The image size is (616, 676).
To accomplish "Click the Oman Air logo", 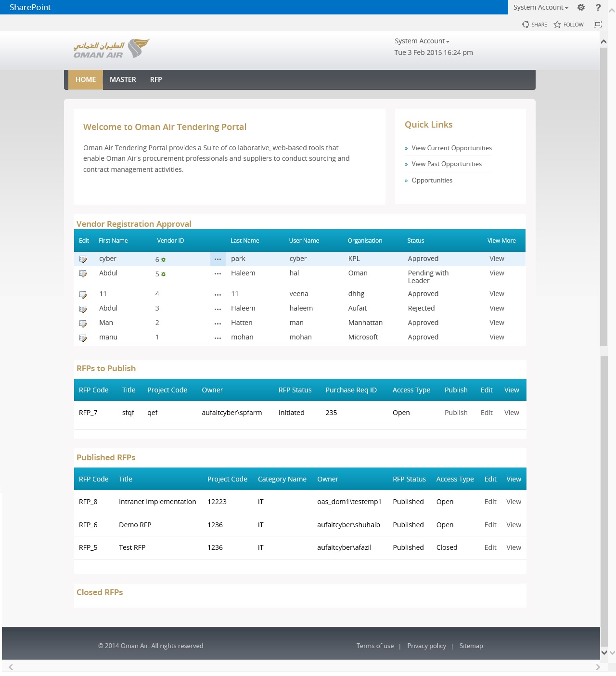I will coord(111,49).
